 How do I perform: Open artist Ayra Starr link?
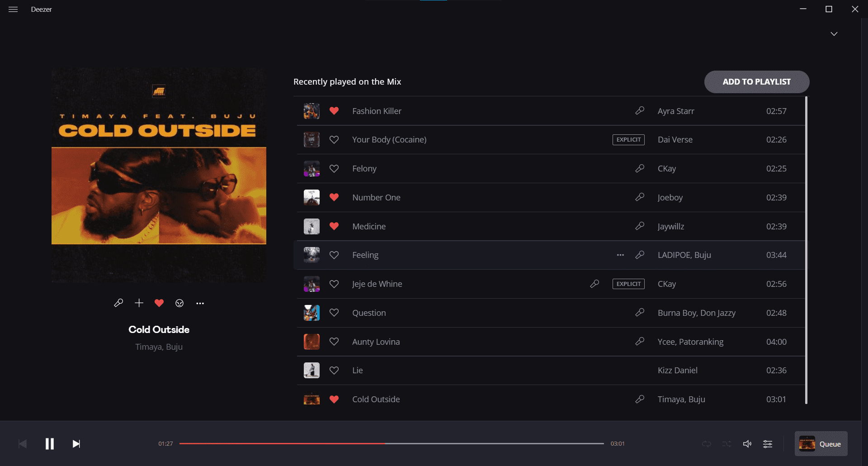tap(676, 111)
